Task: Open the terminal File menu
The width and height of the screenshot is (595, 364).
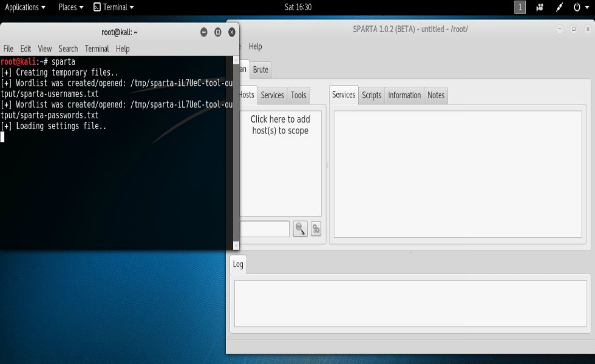Action: [8, 49]
